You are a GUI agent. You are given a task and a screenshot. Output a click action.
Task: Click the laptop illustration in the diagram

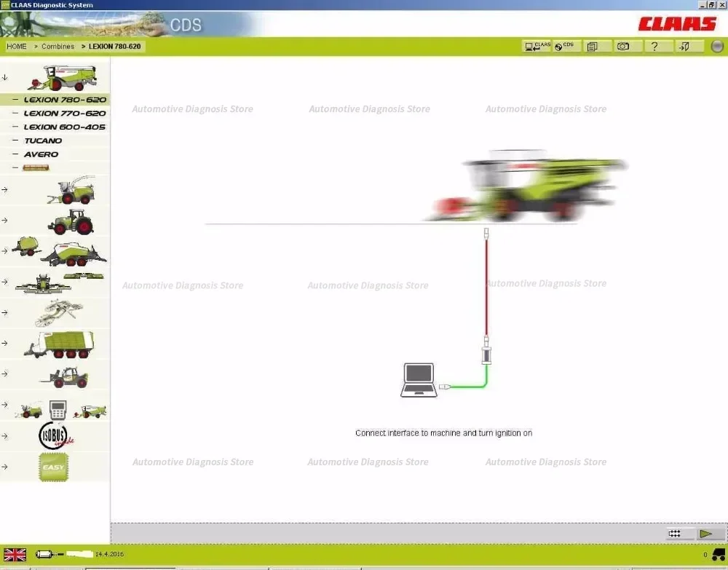(x=419, y=380)
